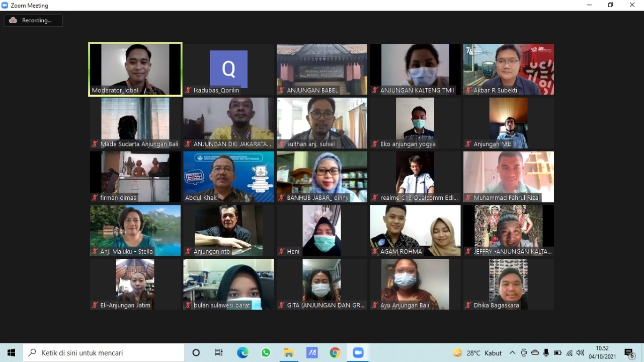This screenshot has width=644, height=362.
Task: Click the Ikadubas_Qorilin avatar tile
Action: click(x=228, y=69)
